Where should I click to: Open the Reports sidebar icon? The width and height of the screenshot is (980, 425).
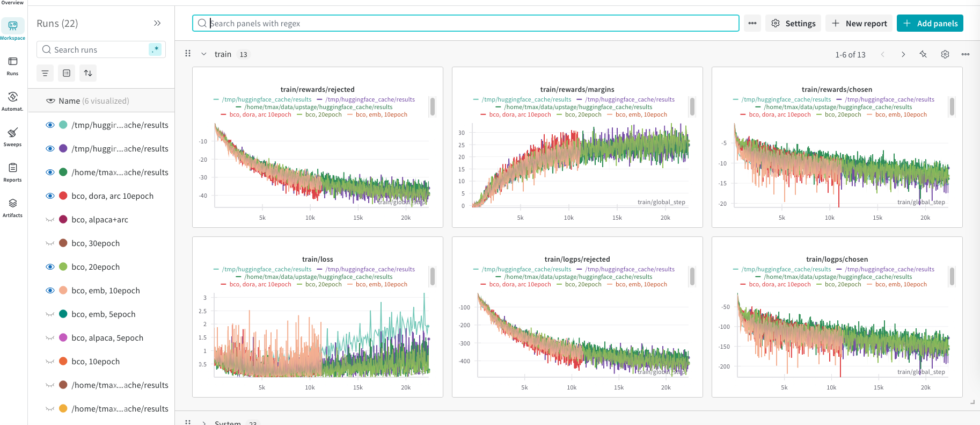pos(13,172)
